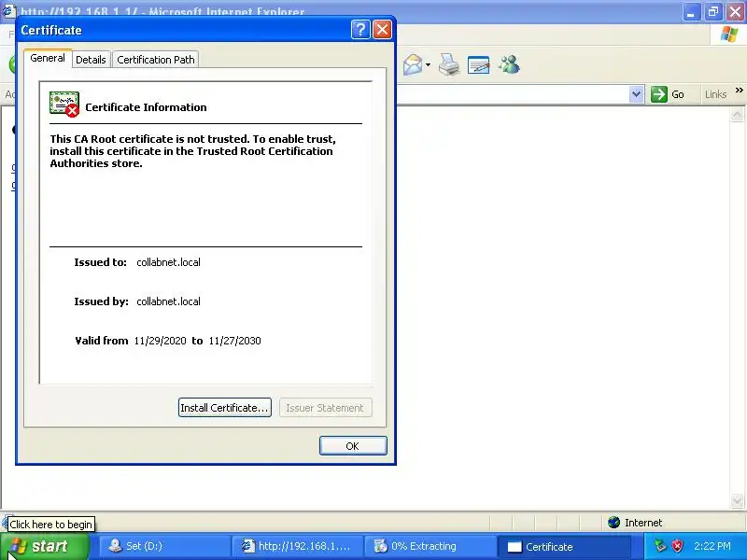
Task: Click the disabled Issuer Statement button
Action: (x=325, y=408)
